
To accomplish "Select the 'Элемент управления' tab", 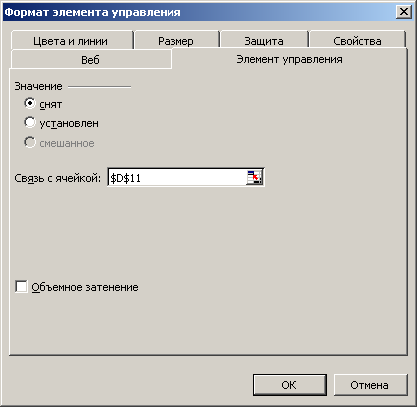I will [x=289, y=59].
